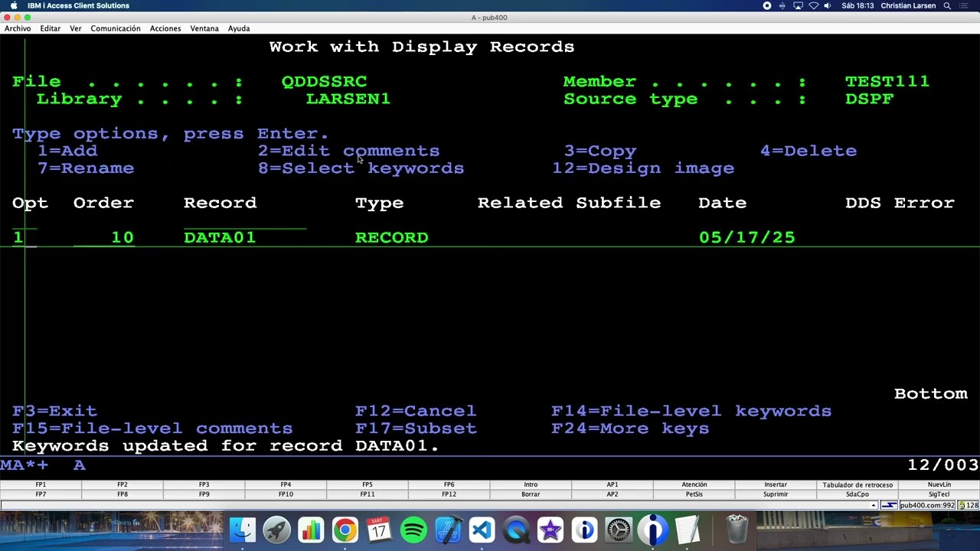Click the FP6 keypad button
This screenshot has height=551, width=980.
click(x=449, y=484)
